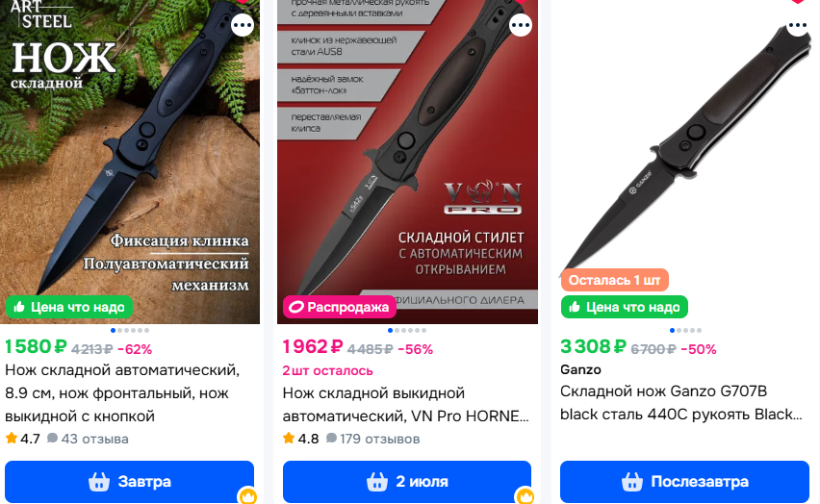Add the Art Steel knife to cart via Завтра
Viewport: 820px width, 504px height.
click(x=129, y=482)
